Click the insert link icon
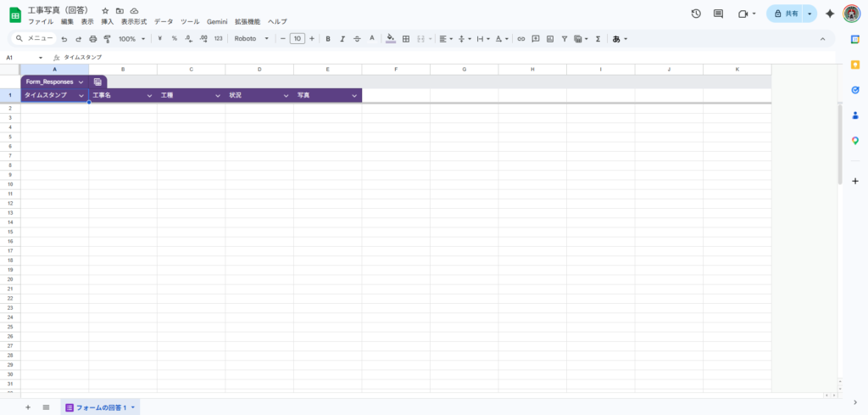868x415 pixels. [521, 39]
